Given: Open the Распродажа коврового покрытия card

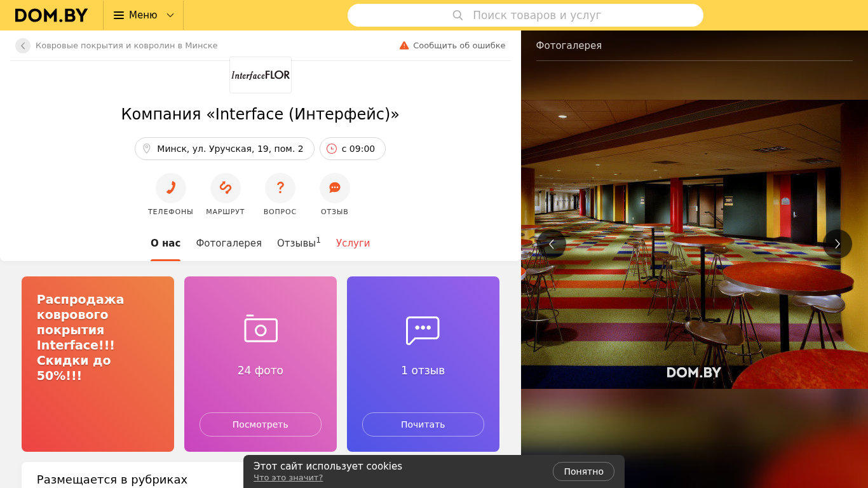Looking at the screenshot, I should click(98, 364).
